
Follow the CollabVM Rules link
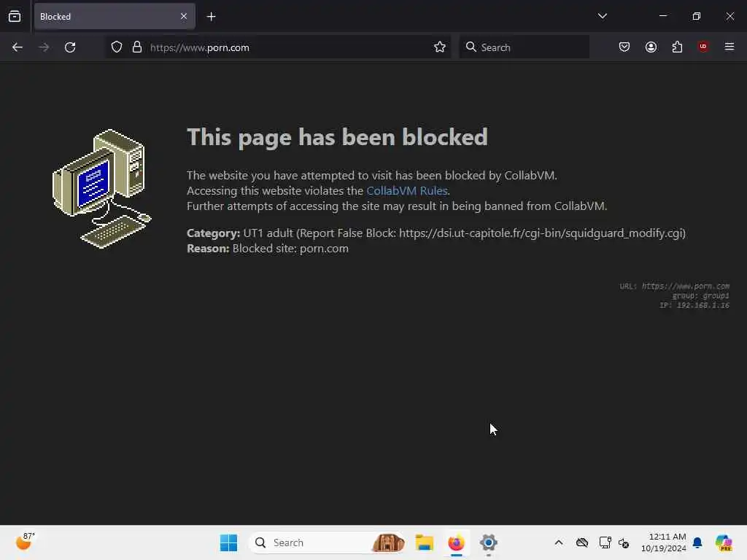tap(407, 190)
